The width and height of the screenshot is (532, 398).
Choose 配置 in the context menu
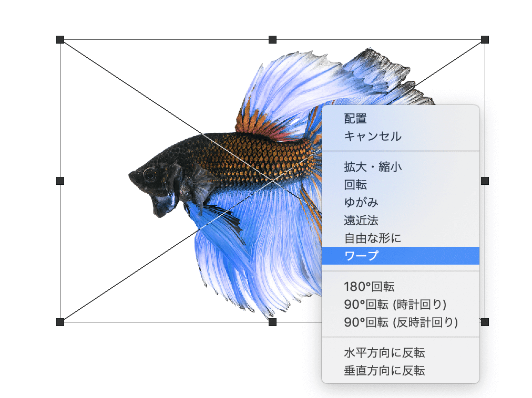(401, 119)
